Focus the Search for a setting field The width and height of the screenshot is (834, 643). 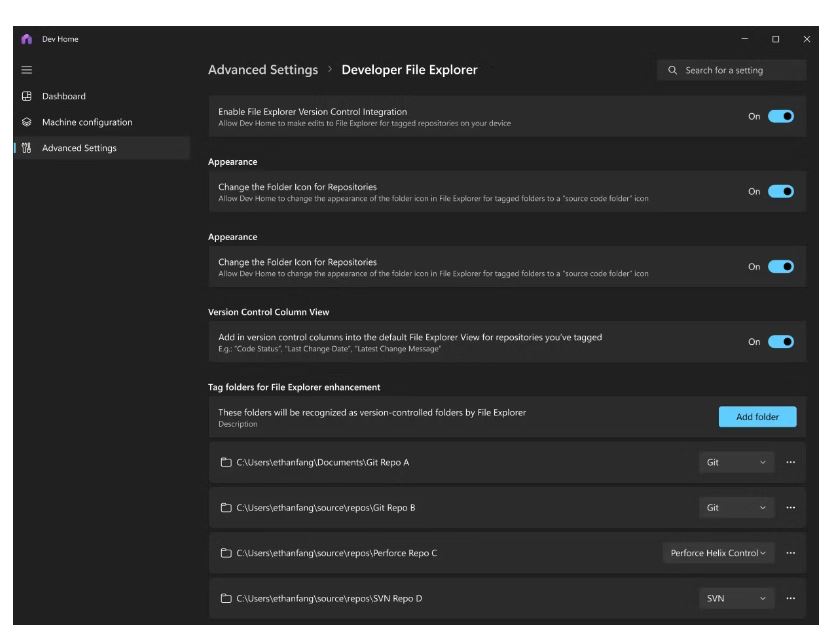pyautogui.click(x=731, y=70)
